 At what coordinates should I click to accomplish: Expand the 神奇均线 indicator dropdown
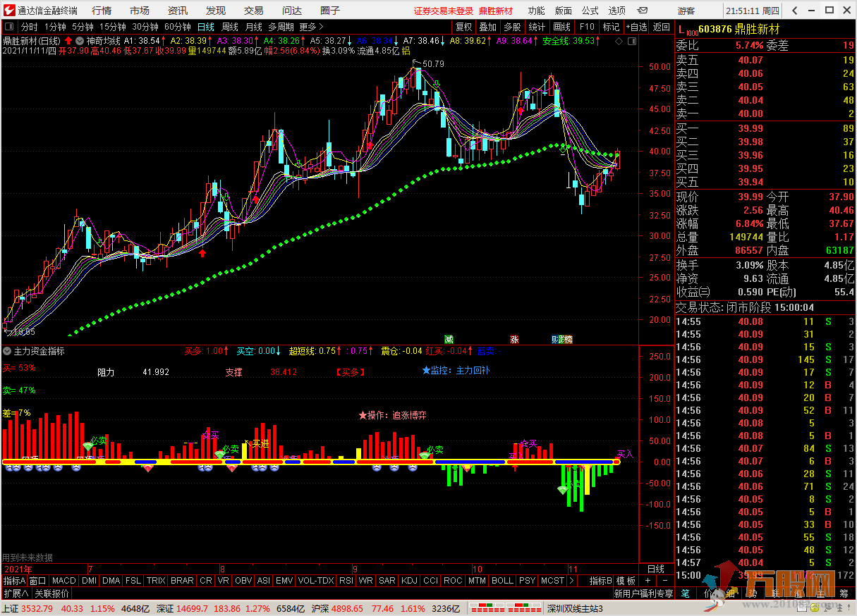pyautogui.click(x=79, y=42)
